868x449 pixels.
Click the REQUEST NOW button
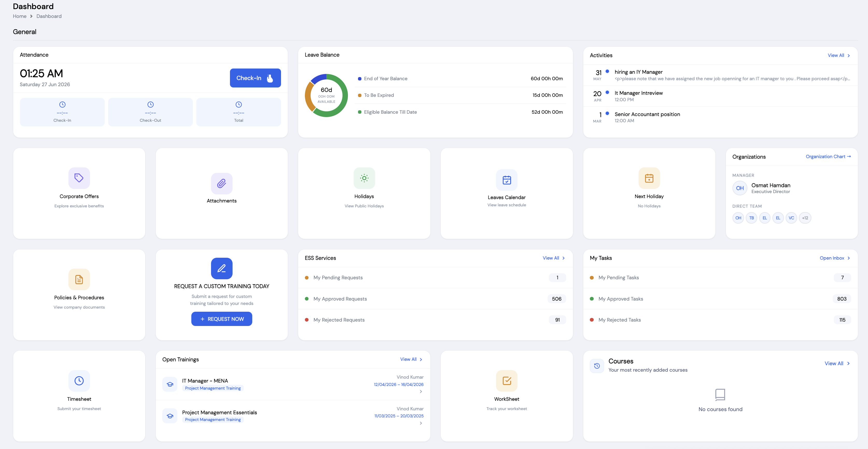point(222,319)
